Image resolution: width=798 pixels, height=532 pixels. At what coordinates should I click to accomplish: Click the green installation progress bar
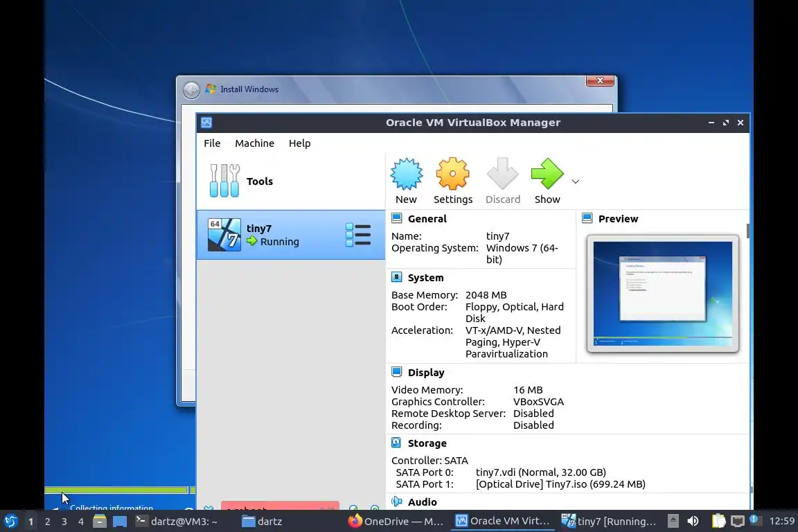tap(116, 490)
